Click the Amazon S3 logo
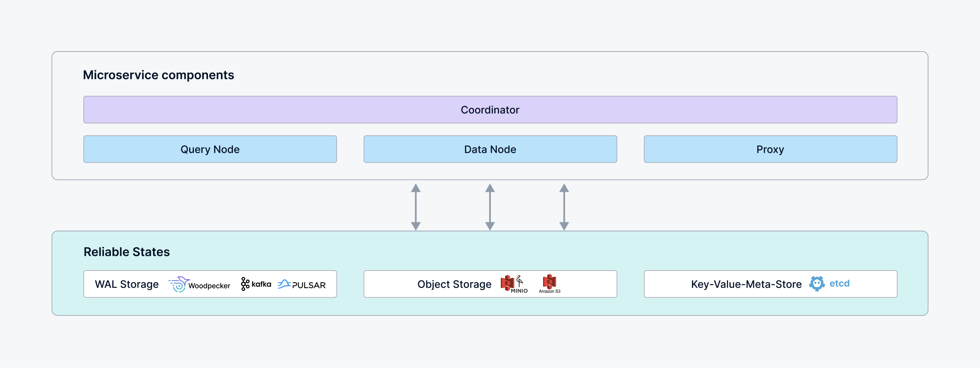Screen dimensions: 980x368 (x=549, y=282)
